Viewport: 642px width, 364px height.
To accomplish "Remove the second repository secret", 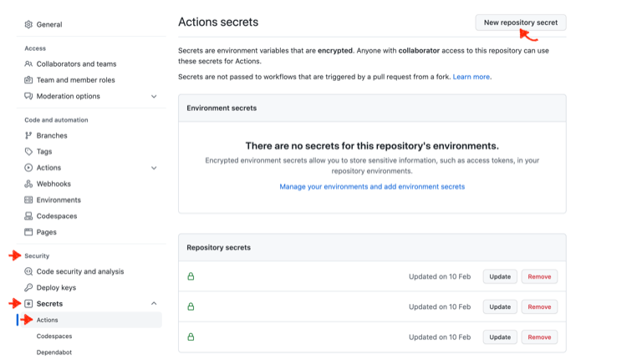I will tap(539, 306).
